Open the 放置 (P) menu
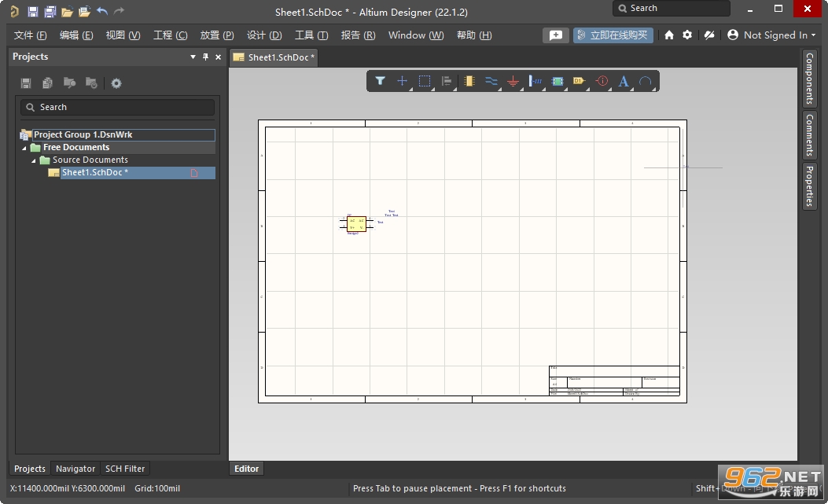The height and width of the screenshot is (504, 828). pos(216,35)
